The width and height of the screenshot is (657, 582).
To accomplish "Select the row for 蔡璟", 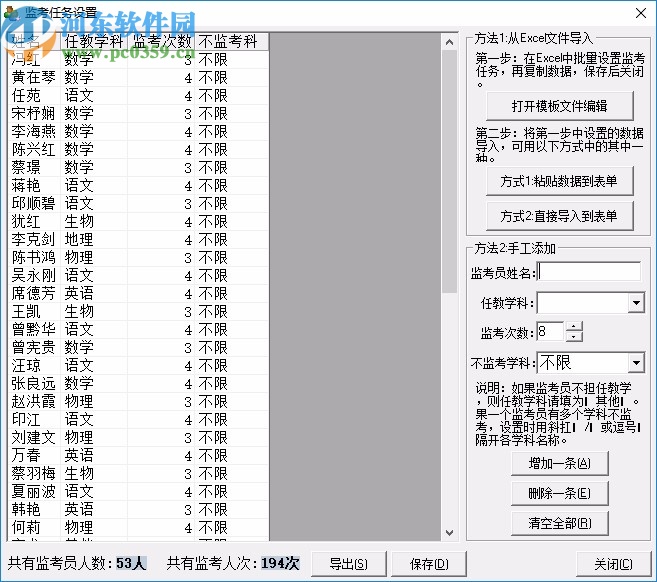I will (x=138, y=168).
